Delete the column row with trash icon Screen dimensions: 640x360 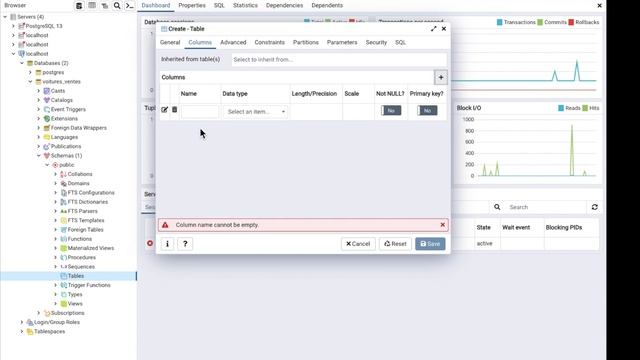[174, 110]
